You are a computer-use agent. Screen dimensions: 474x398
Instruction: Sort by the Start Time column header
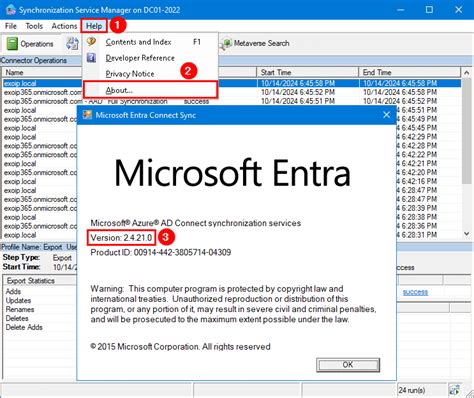pos(307,72)
